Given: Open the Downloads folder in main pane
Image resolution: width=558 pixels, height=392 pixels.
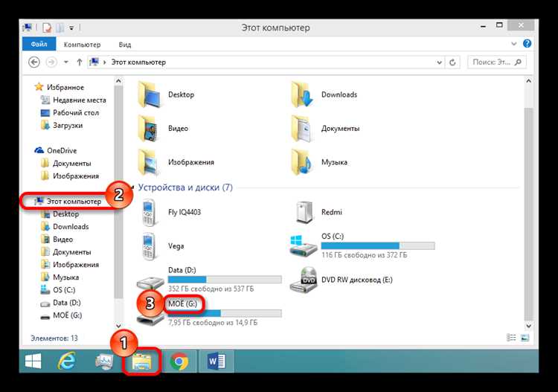Looking at the screenshot, I should [303, 94].
